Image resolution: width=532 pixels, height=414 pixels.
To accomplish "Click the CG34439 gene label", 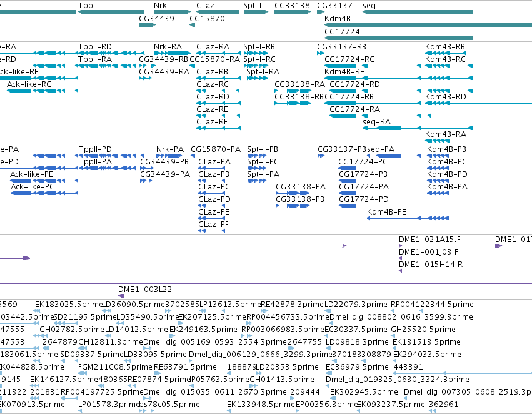I will point(156,18).
